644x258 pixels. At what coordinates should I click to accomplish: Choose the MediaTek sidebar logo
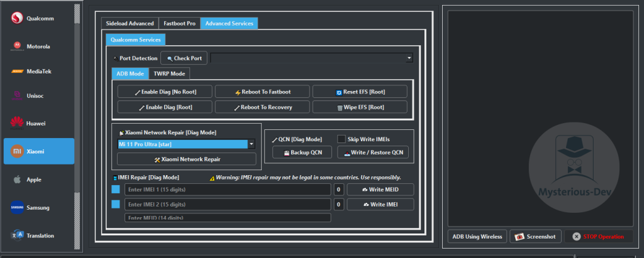tap(17, 72)
